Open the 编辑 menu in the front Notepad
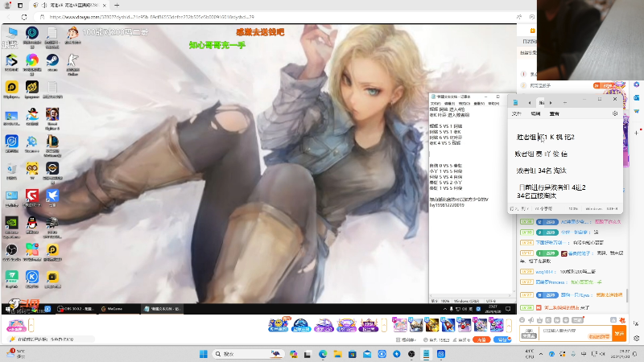644x362 pixels. [535, 113]
